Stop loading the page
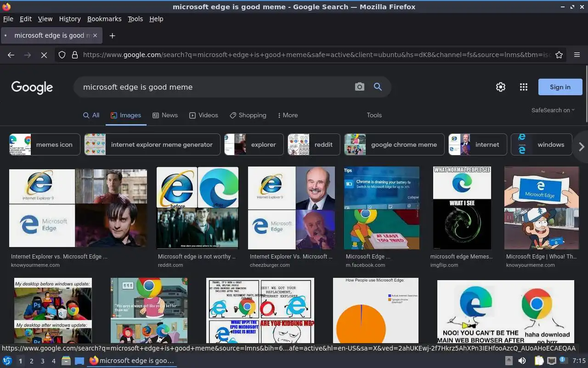Image resolution: width=588 pixels, height=368 pixels. point(44,55)
